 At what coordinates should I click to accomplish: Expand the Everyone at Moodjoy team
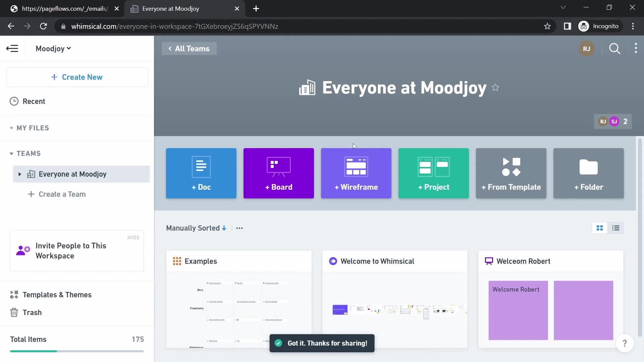[19, 174]
